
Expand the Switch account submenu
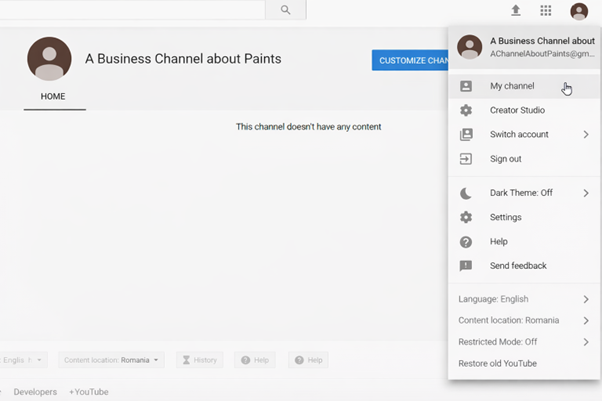click(585, 135)
